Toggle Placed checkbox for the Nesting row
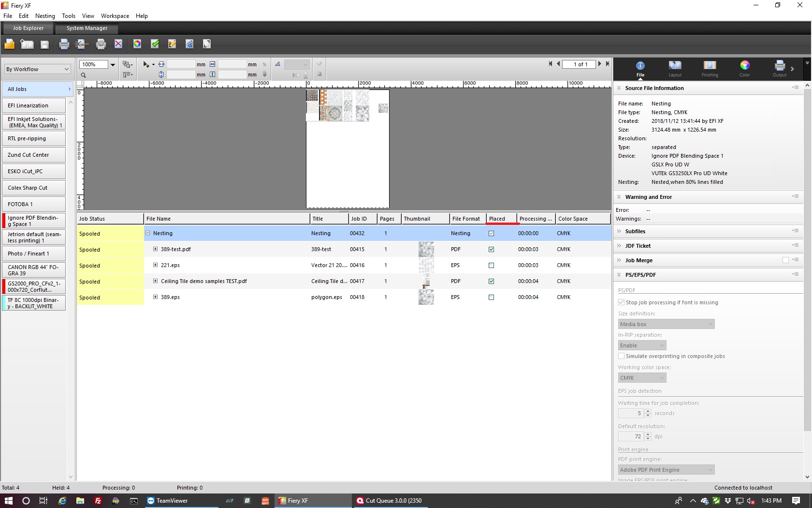This screenshot has height=508, width=812. (x=491, y=234)
